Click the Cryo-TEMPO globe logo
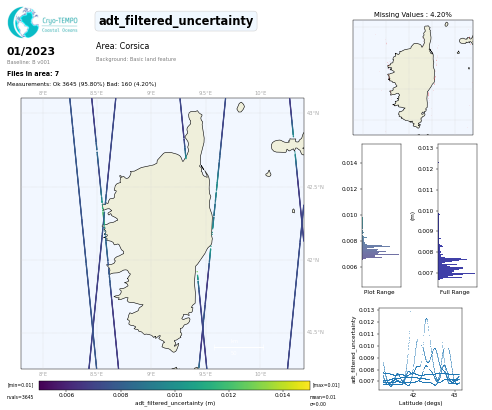Viewport: 492px width, 410px height. pos(23,22)
